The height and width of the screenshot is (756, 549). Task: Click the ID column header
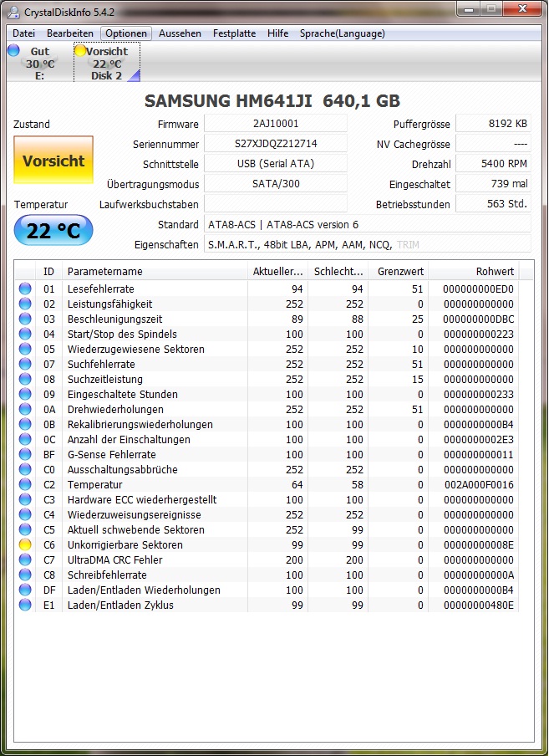pyautogui.click(x=48, y=272)
